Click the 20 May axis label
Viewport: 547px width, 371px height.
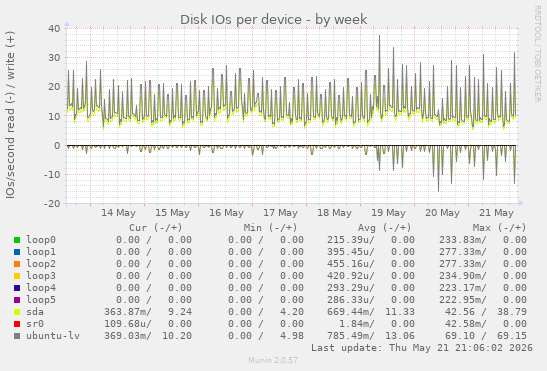point(442,213)
